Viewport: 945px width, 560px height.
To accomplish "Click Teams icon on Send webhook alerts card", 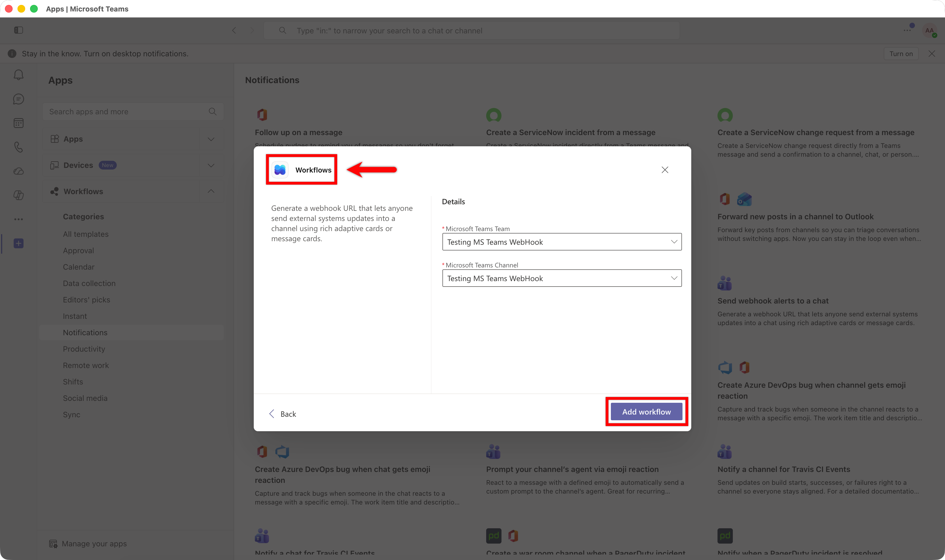I will click(x=725, y=283).
